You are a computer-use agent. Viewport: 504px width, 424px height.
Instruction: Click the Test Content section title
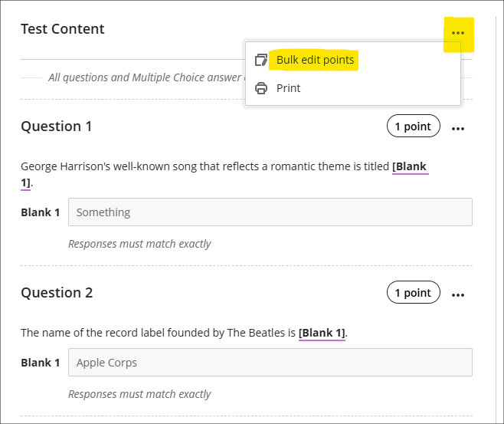pos(63,29)
